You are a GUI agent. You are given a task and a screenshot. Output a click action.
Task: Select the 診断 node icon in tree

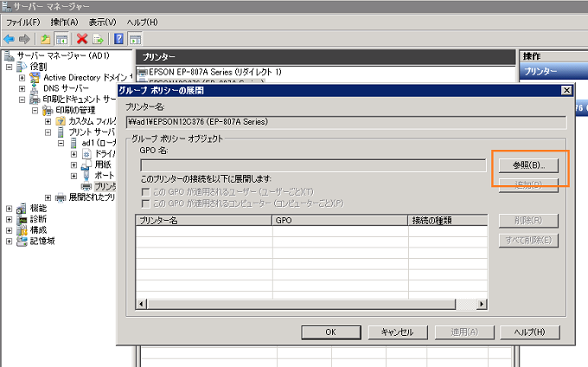21,219
